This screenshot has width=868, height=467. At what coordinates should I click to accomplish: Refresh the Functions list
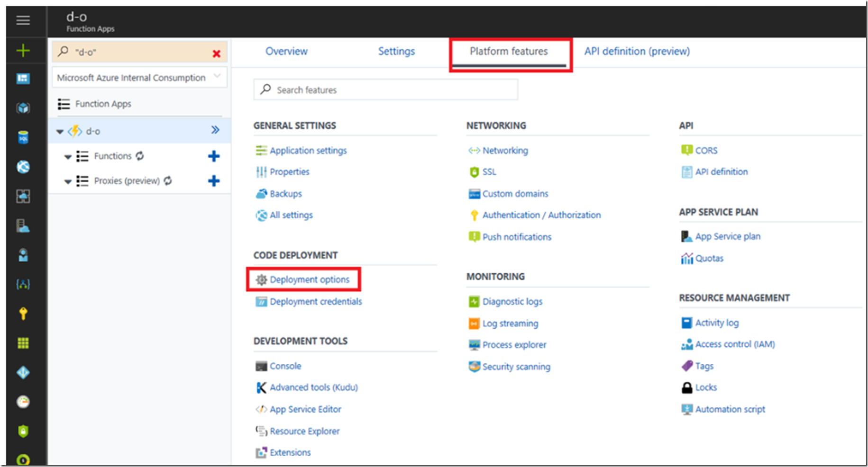click(140, 156)
